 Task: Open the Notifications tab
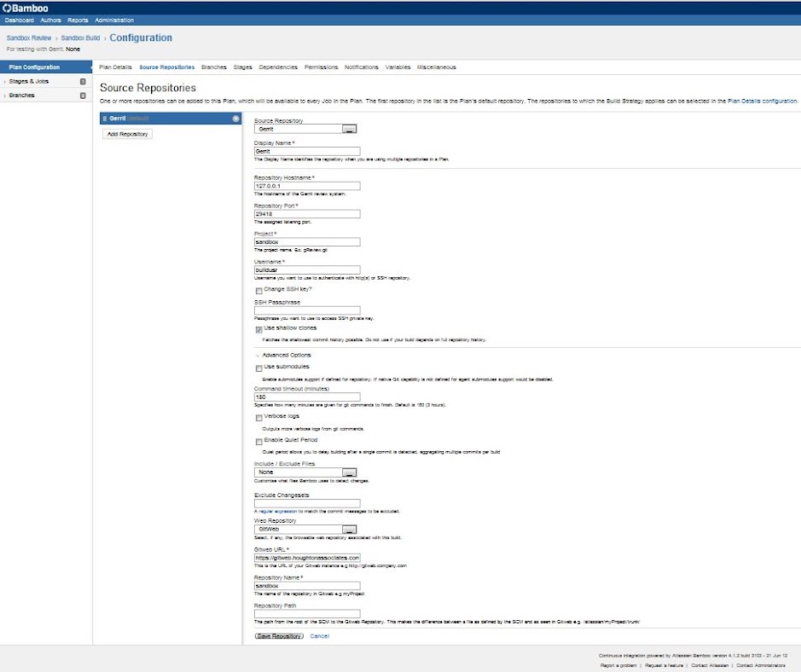pyautogui.click(x=362, y=67)
